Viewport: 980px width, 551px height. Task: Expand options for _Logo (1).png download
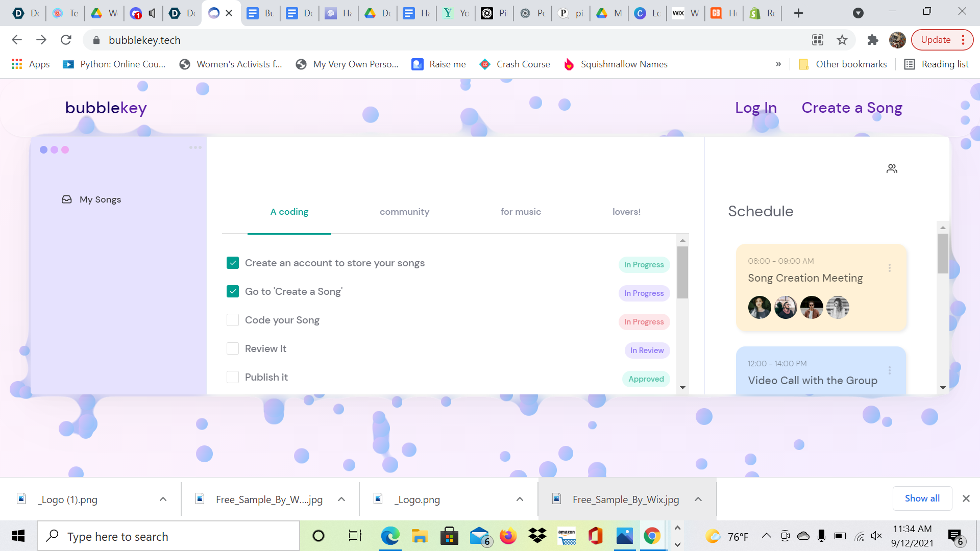163,499
